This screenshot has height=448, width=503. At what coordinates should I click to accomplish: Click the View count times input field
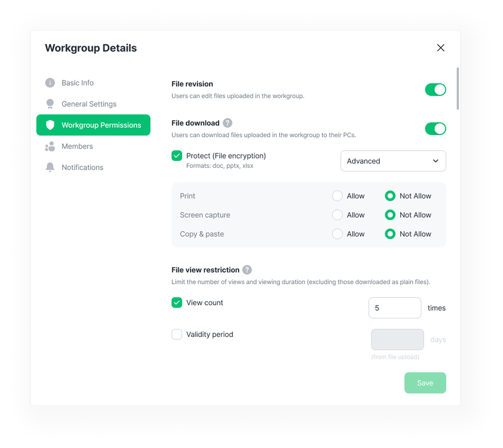pyautogui.click(x=395, y=308)
